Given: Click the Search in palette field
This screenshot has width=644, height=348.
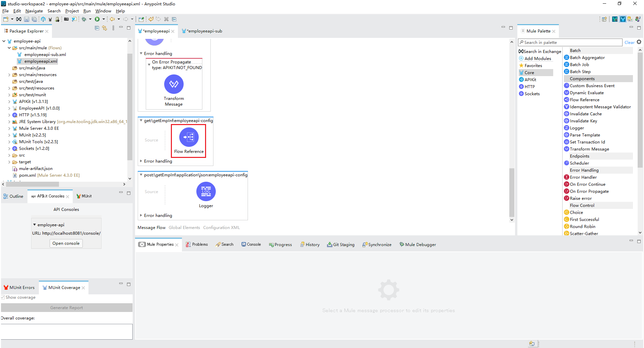Looking at the screenshot, I should 570,43.
